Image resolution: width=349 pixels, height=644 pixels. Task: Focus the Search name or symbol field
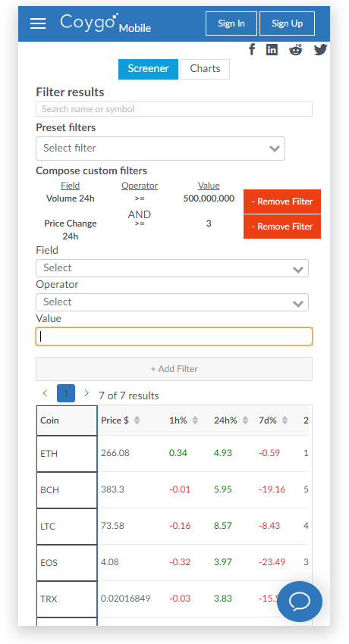click(x=174, y=109)
